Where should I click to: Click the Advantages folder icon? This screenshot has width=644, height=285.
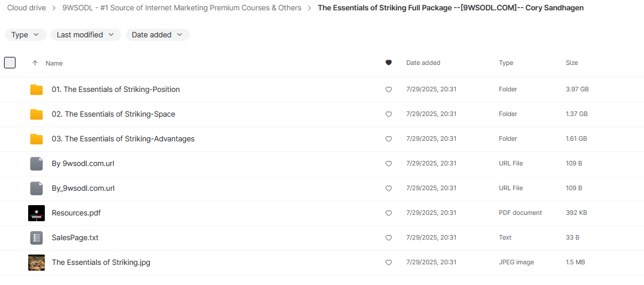[x=37, y=139]
